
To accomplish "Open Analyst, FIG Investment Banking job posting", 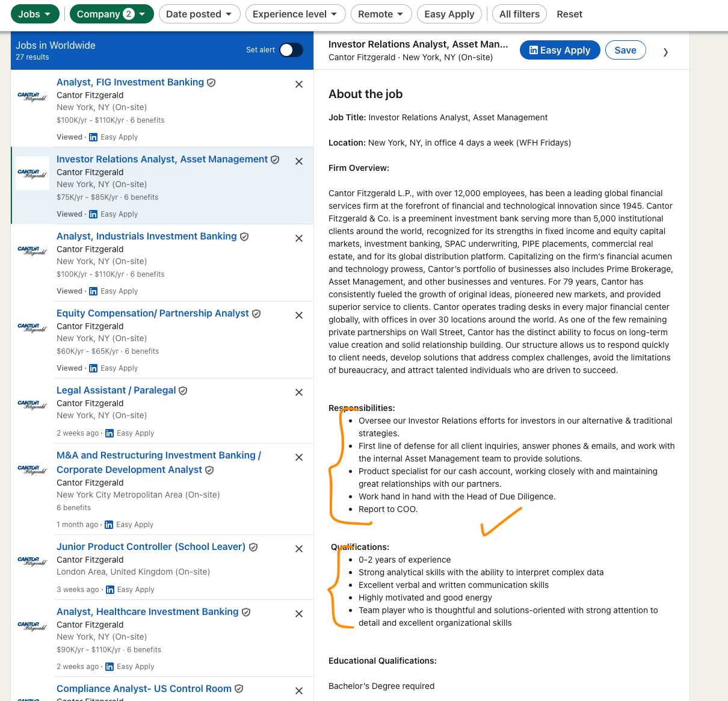I will coord(130,82).
